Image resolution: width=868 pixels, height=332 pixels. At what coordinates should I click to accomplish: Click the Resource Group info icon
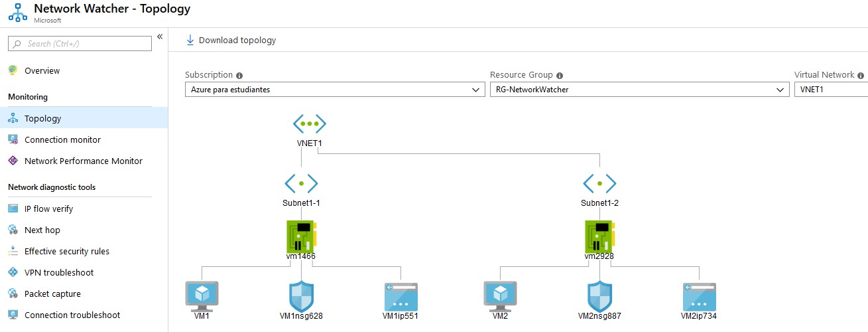click(560, 76)
